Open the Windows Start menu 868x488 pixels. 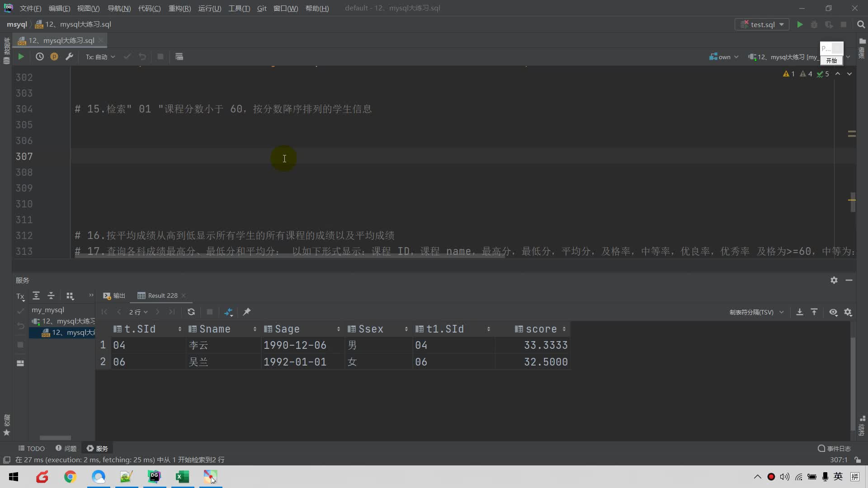point(14,476)
